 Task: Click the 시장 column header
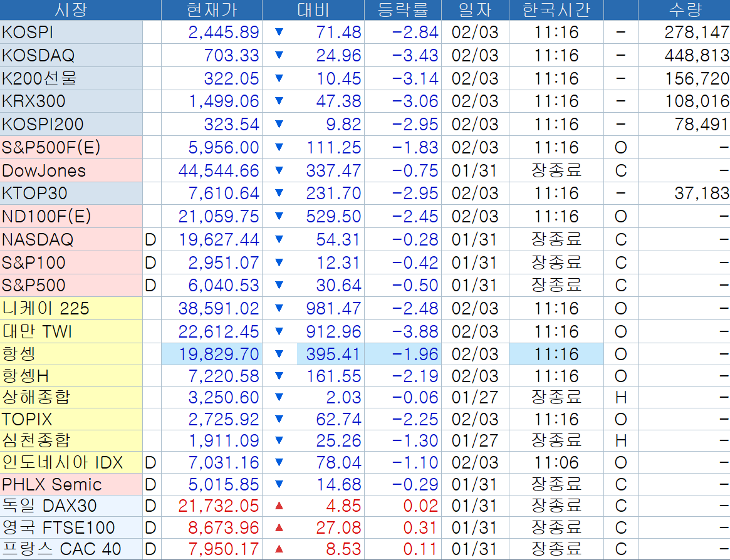point(71,9)
